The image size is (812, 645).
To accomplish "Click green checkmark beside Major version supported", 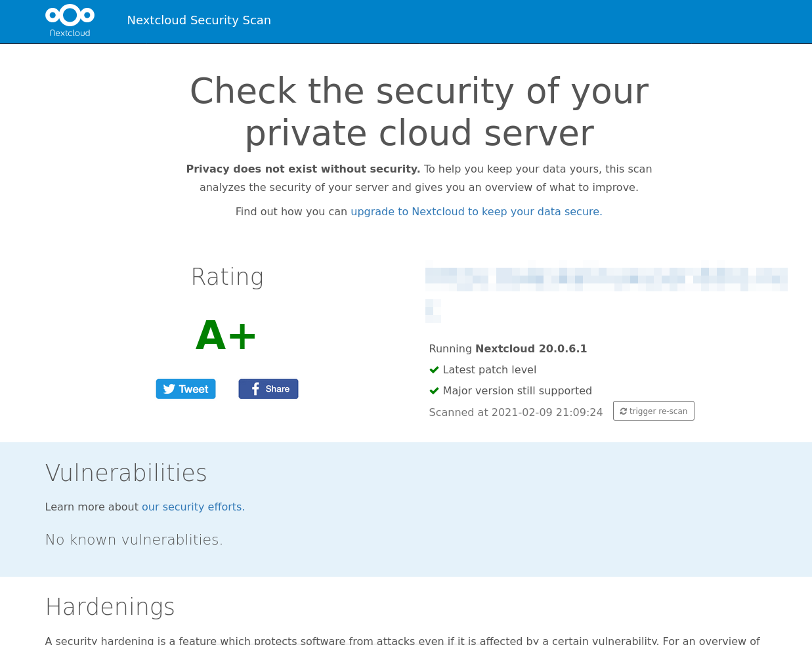I will [x=434, y=391].
